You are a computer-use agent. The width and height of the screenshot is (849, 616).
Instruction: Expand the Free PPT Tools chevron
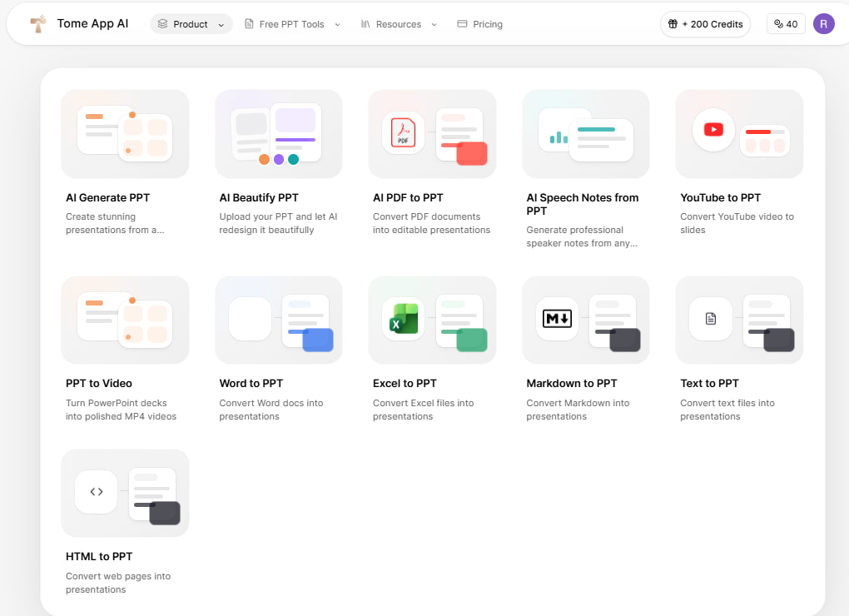pos(337,25)
